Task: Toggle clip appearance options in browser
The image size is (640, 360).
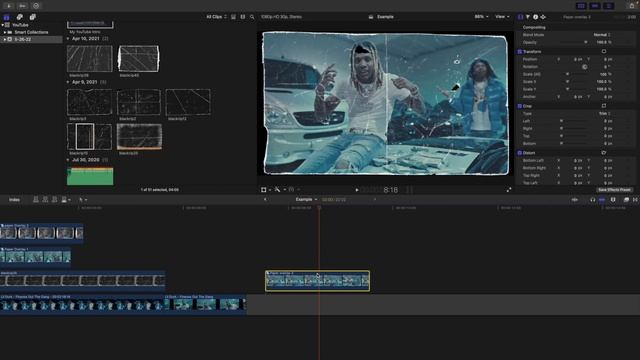Action: (x=233, y=17)
